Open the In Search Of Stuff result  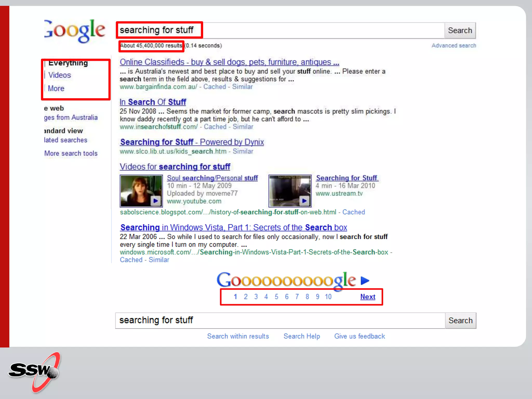pos(153,102)
